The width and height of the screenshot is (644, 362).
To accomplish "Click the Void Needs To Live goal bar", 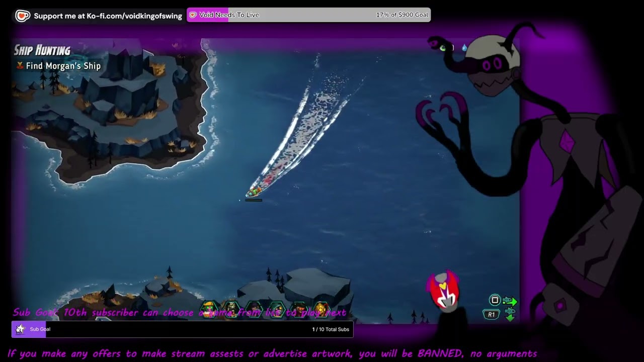I will (308, 15).
